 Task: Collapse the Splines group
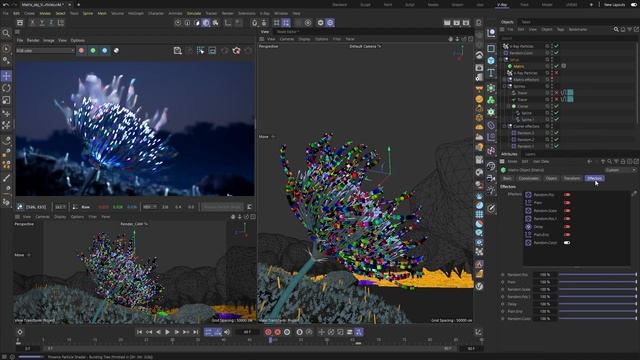[504, 86]
